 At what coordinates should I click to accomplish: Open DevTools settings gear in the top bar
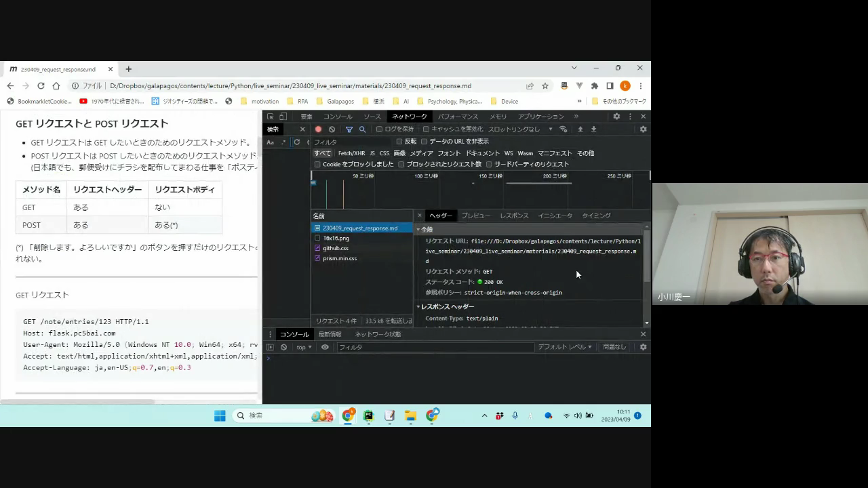pyautogui.click(x=616, y=117)
